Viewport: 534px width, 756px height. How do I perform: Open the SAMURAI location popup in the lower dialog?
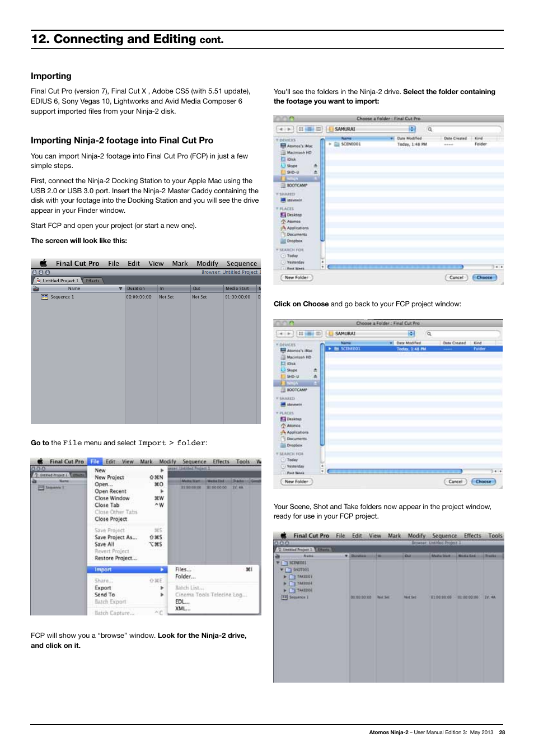(371, 333)
